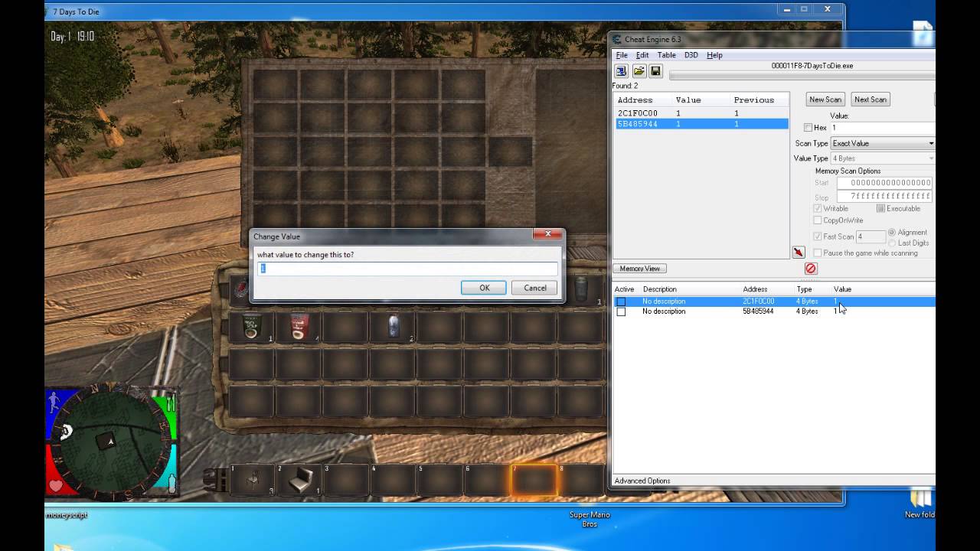Screen dimensions: 980x551
Task: Select the highlighted hotbar slot 7
Action: point(534,480)
